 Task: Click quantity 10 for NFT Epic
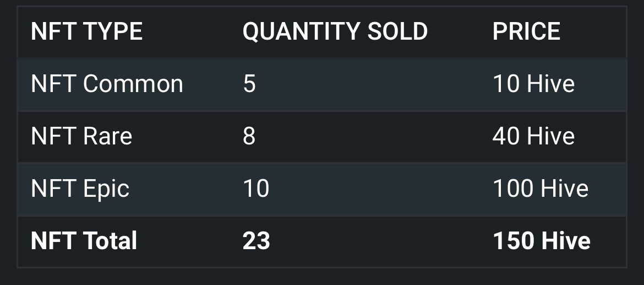tap(256, 189)
